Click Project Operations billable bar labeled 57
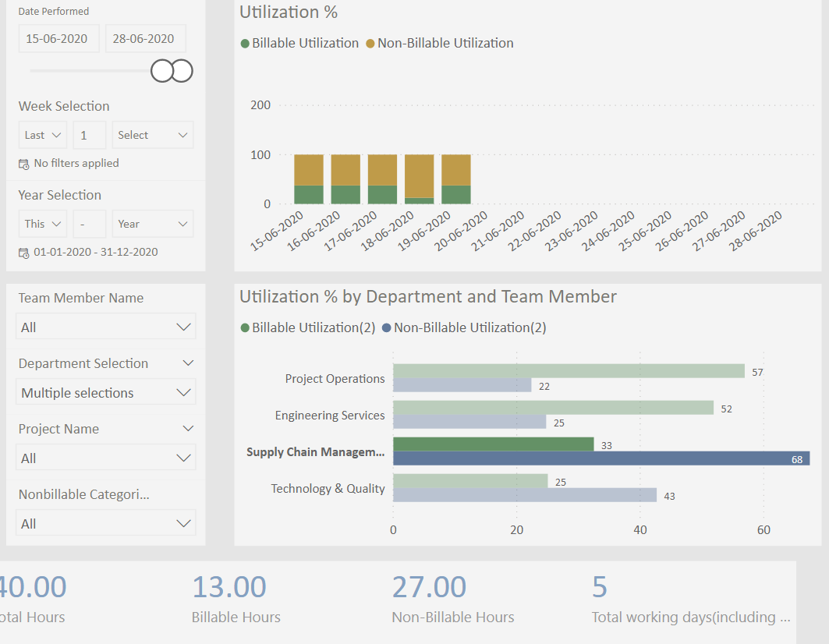The image size is (829, 644). click(569, 370)
